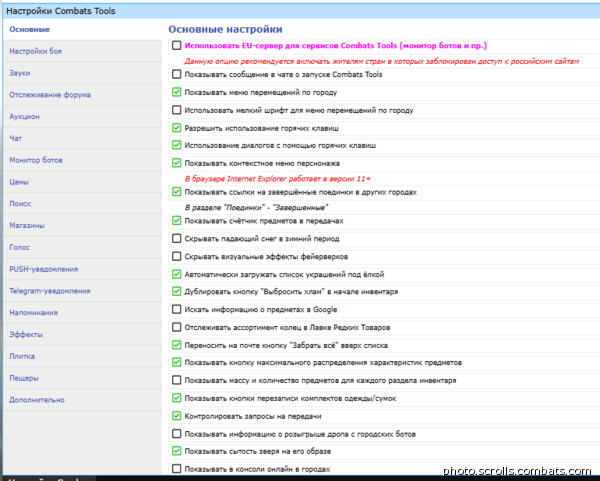Check Скрывать визуальные эффекты фейерверков
This screenshot has height=481, width=600.
point(177,256)
